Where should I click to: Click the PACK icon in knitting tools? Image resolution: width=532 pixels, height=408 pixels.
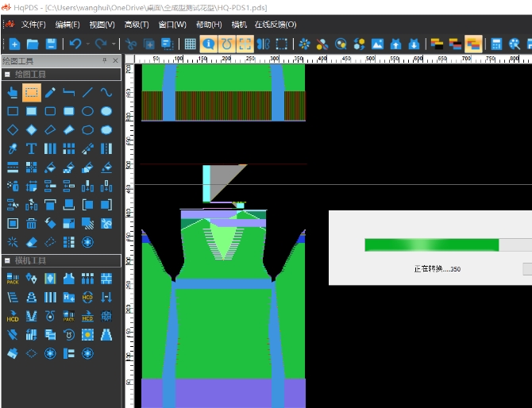pyautogui.click(x=13, y=279)
